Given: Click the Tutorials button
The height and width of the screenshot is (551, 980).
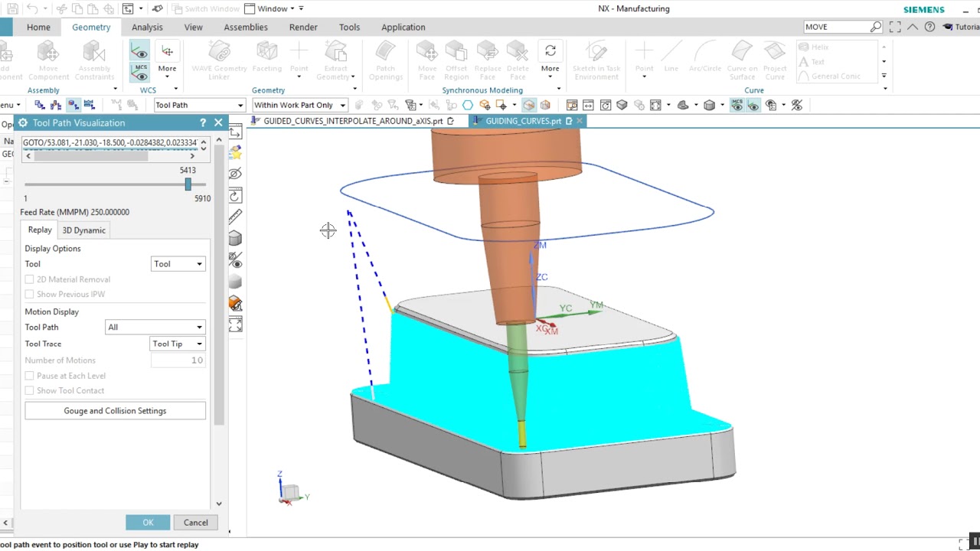Looking at the screenshot, I should point(960,27).
